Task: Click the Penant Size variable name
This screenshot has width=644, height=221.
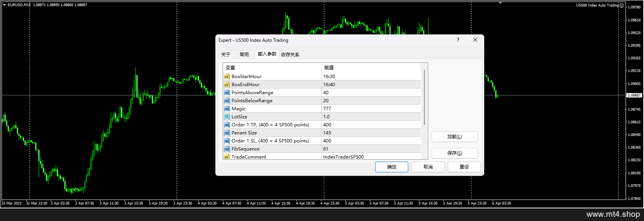Action: (x=244, y=133)
